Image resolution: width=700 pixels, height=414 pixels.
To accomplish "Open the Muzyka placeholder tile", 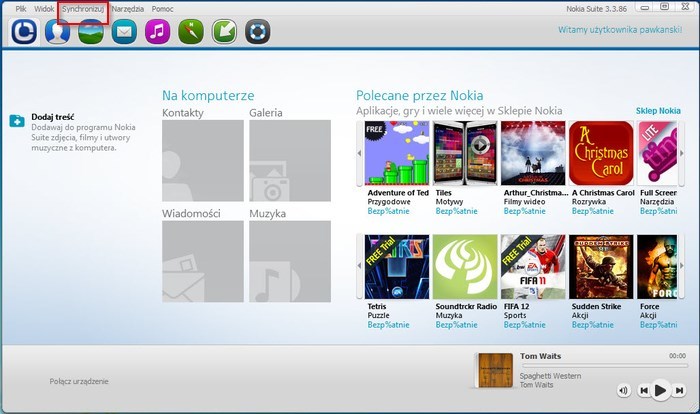I will 290,261.
